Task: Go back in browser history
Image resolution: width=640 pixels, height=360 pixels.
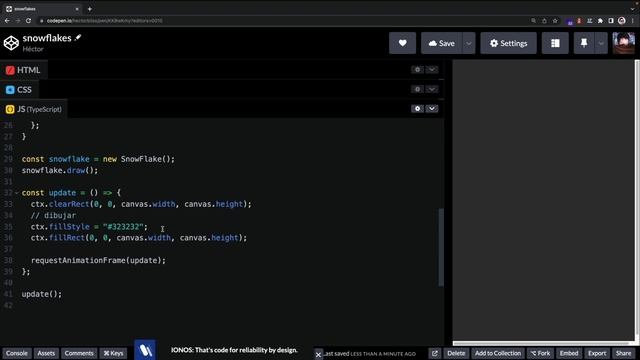Action: click(x=7, y=20)
